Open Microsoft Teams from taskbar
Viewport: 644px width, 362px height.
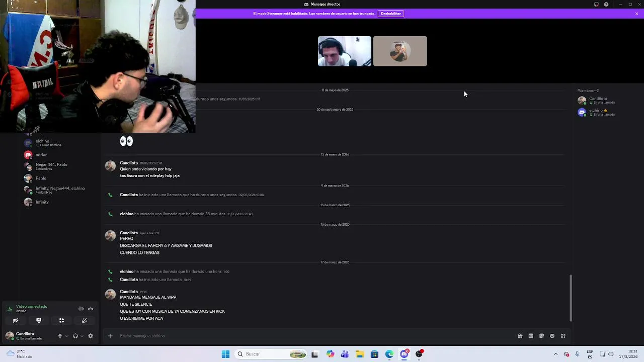pyautogui.click(x=345, y=354)
